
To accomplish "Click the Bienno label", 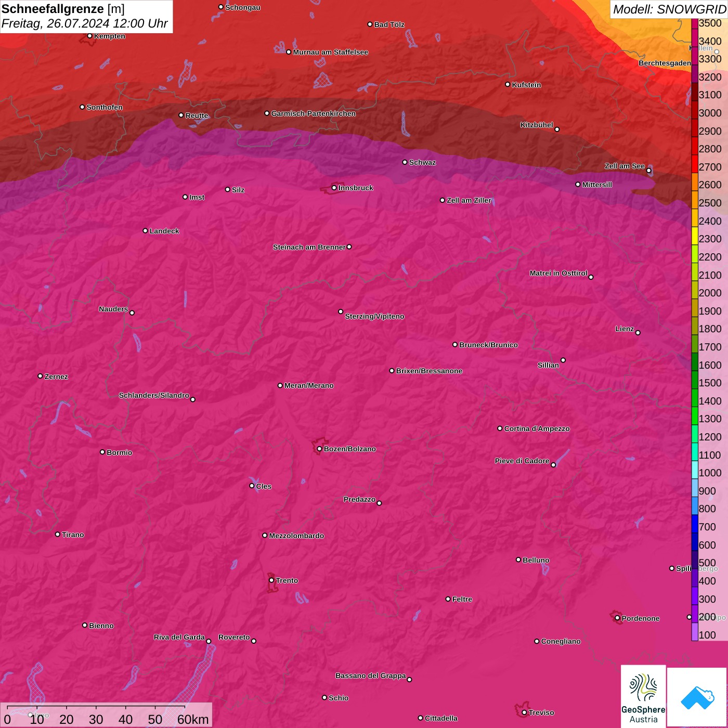I will [x=101, y=626].
